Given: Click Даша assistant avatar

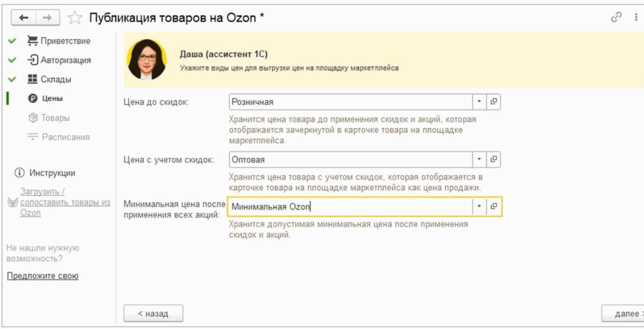Looking at the screenshot, I should coord(147,59).
